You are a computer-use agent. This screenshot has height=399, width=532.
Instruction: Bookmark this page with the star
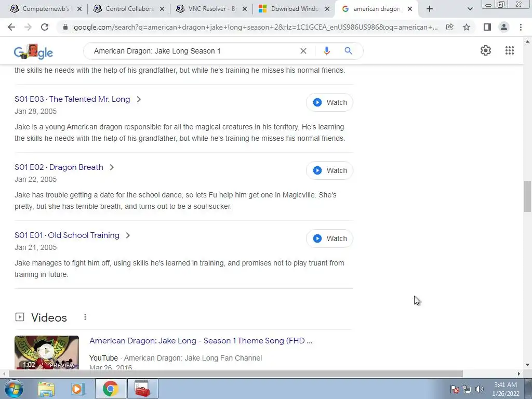(x=467, y=27)
